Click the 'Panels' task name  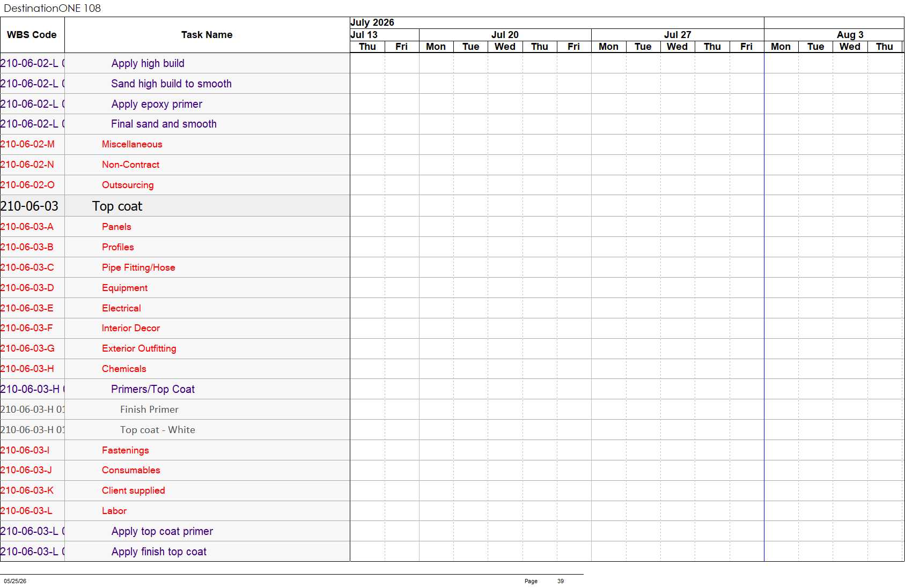[x=116, y=227]
